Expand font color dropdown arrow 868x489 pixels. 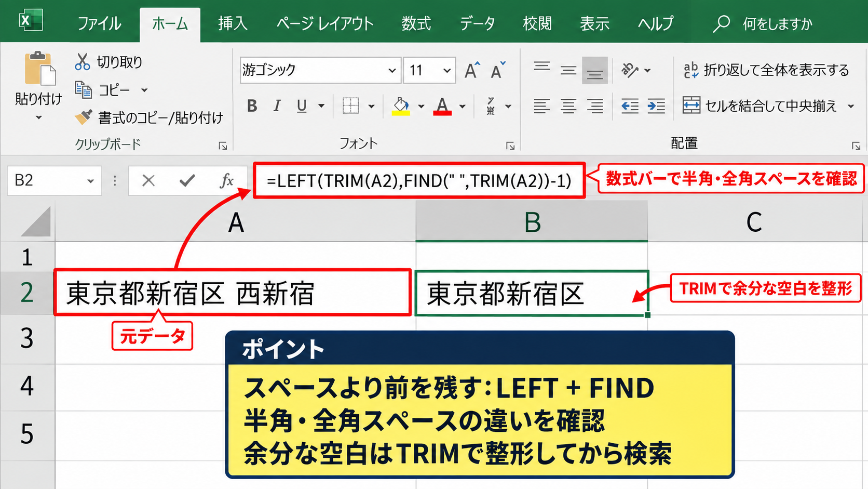[x=462, y=106]
